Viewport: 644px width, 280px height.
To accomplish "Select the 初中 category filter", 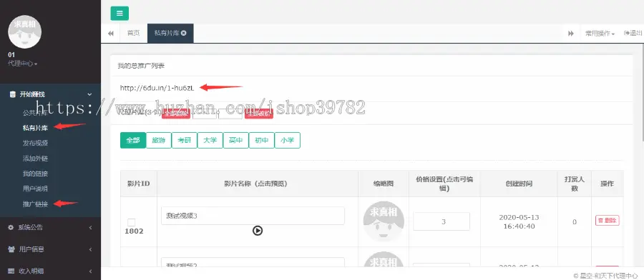I will (262, 140).
